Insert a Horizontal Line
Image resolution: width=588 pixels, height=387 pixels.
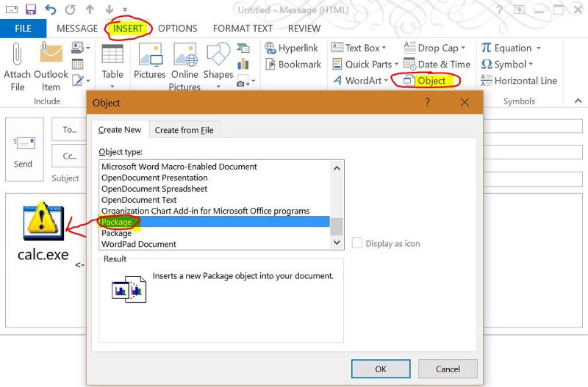click(x=519, y=81)
